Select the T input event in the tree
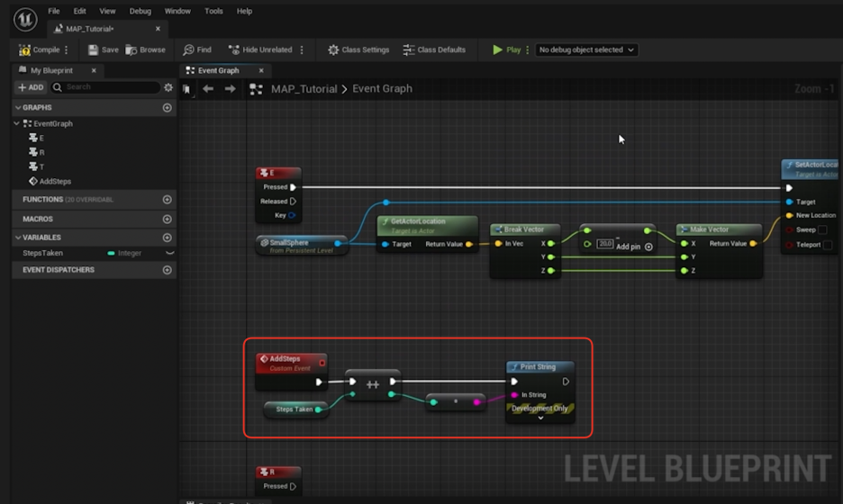 tap(37, 166)
